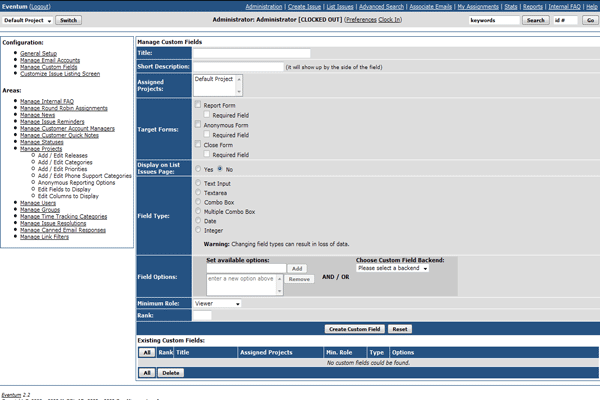Enable Required Field under Report Form
Viewport: 600px width, 400px height.
[207, 114]
